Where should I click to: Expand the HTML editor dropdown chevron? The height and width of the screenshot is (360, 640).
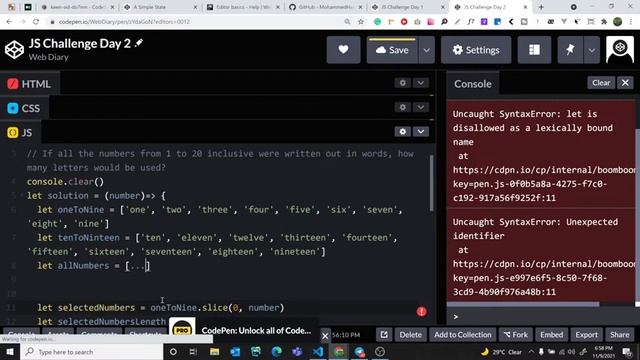coord(421,83)
